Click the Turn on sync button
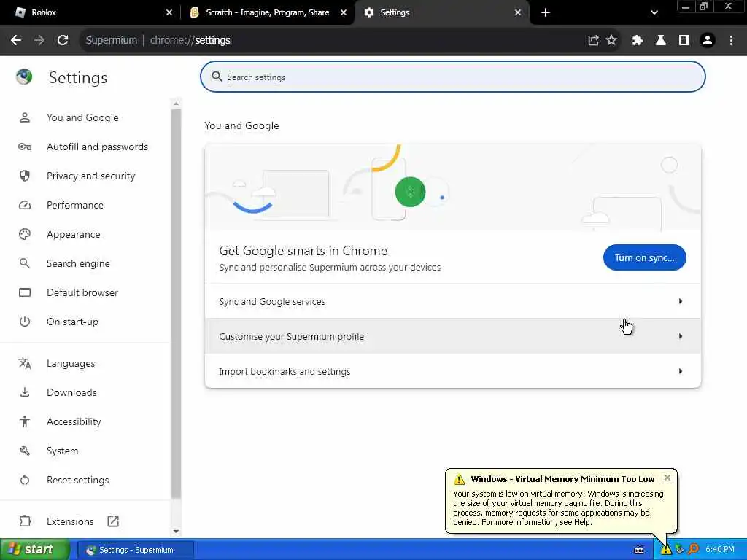747x560 pixels. coord(645,257)
